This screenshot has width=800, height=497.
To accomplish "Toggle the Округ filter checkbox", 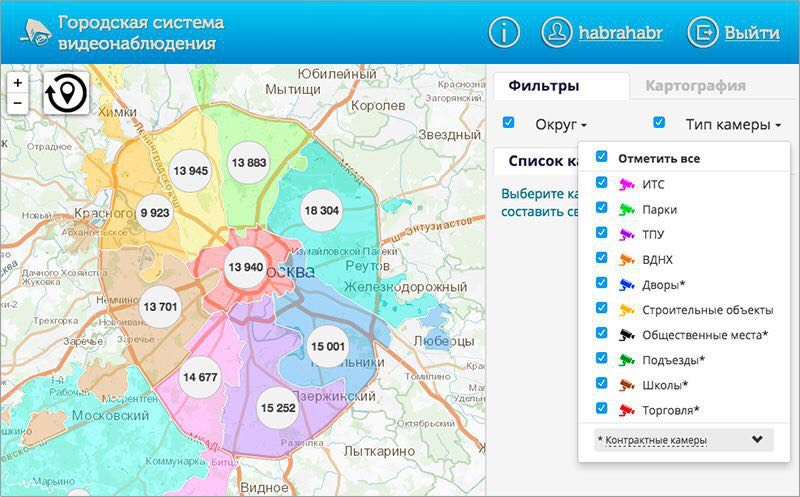I will coord(508,122).
